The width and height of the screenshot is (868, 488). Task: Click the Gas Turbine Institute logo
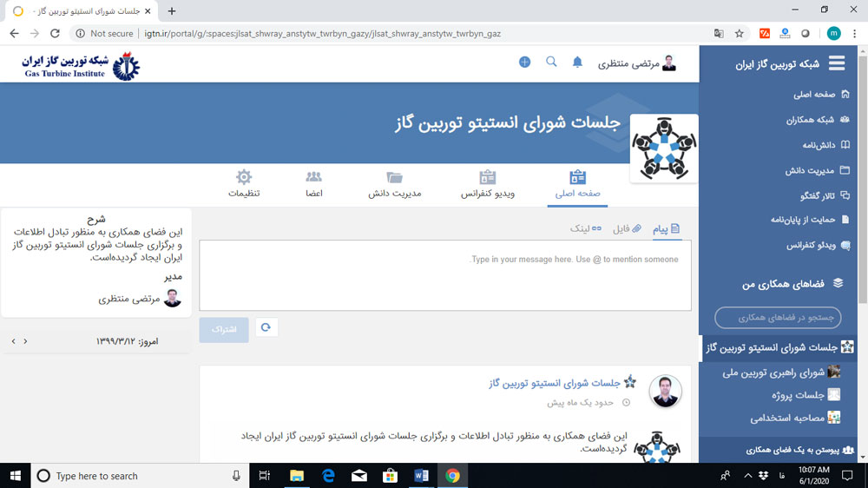click(81, 65)
